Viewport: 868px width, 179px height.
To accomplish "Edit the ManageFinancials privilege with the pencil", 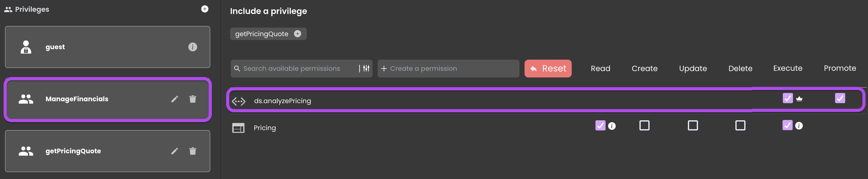I will click(174, 99).
